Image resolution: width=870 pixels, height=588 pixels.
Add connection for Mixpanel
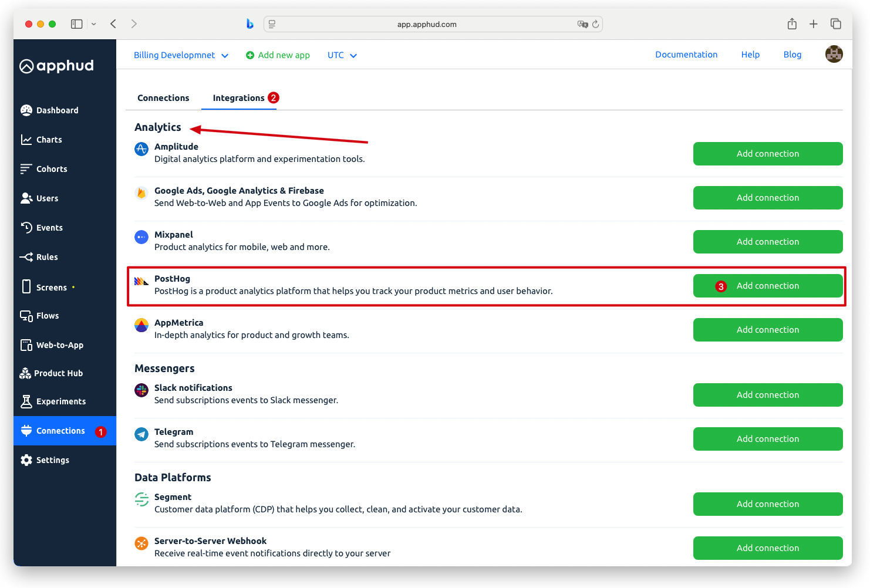click(768, 242)
